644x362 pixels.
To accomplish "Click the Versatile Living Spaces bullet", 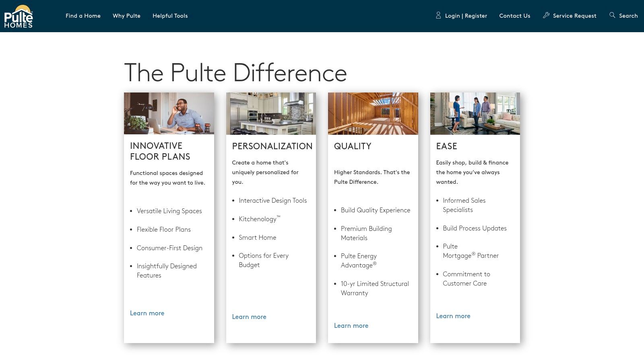I will (169, 211).
